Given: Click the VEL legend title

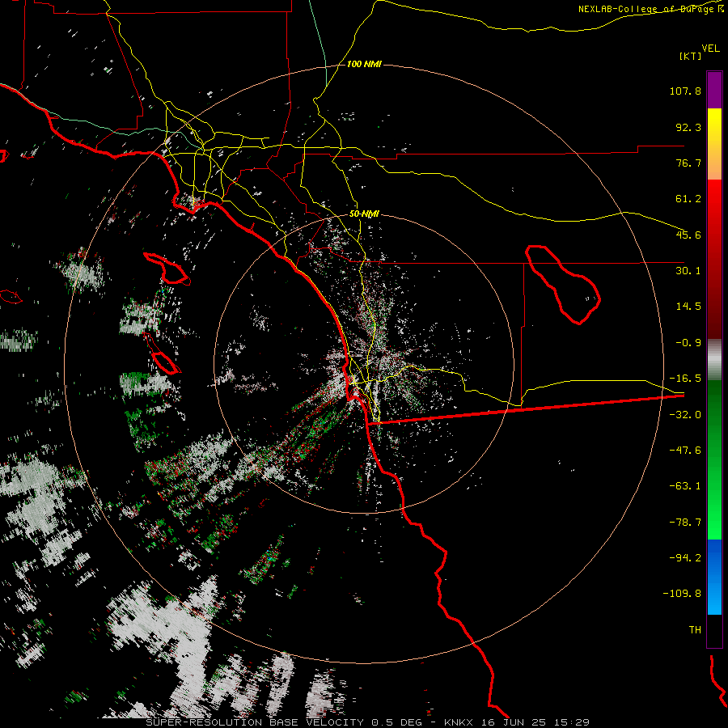Looking at the screenshot, I should click(x=710, y=48).
